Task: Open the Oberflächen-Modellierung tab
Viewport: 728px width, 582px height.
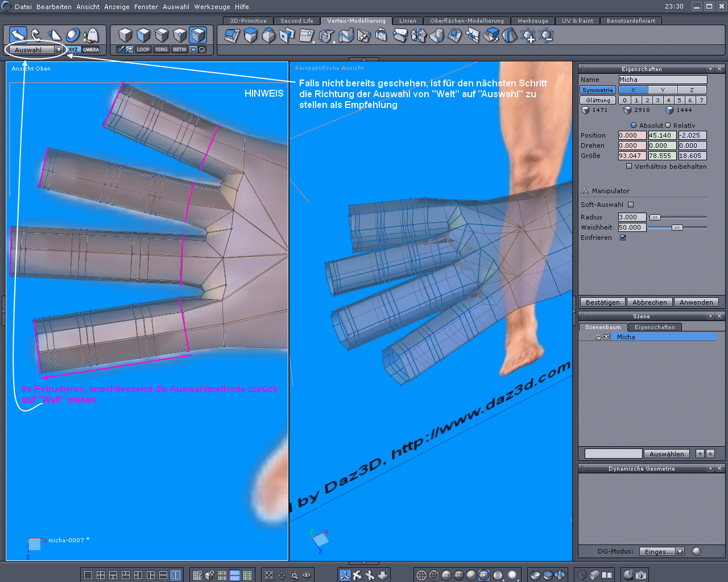Action: pyautogui.click(x=467, y=21)
